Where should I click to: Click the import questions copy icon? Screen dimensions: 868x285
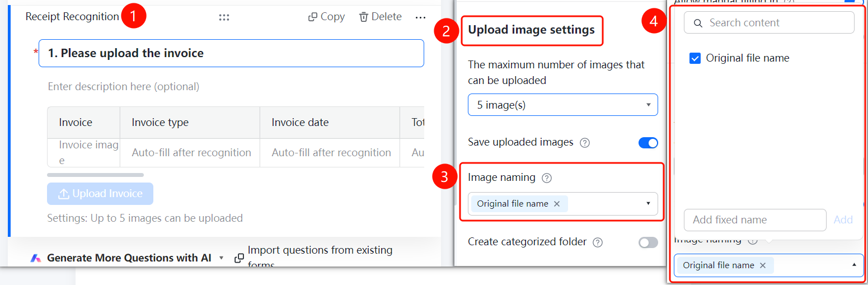(x=239, y=258)
